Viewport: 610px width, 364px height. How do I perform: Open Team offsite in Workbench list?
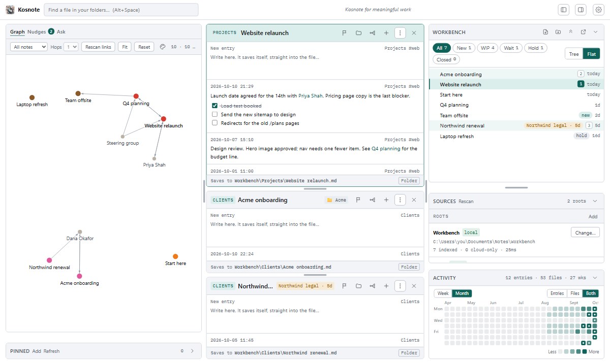[515, 115]
